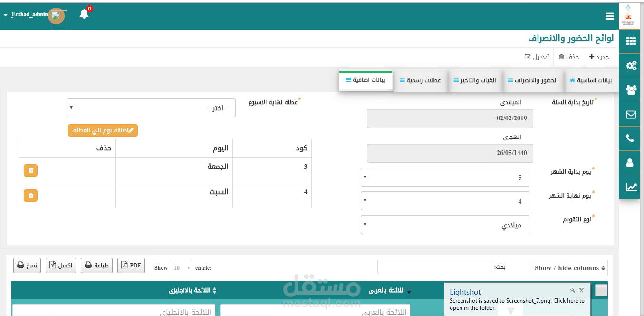This screenshot has height=316, width=644.
Task: Click the اللائحة بالعربى filter input
Action: [315, 310]
